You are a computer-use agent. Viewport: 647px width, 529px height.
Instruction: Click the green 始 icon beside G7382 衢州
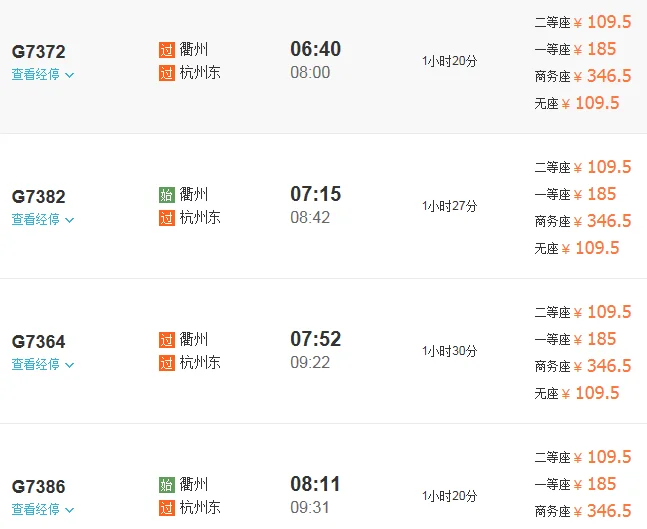point(166,195)
